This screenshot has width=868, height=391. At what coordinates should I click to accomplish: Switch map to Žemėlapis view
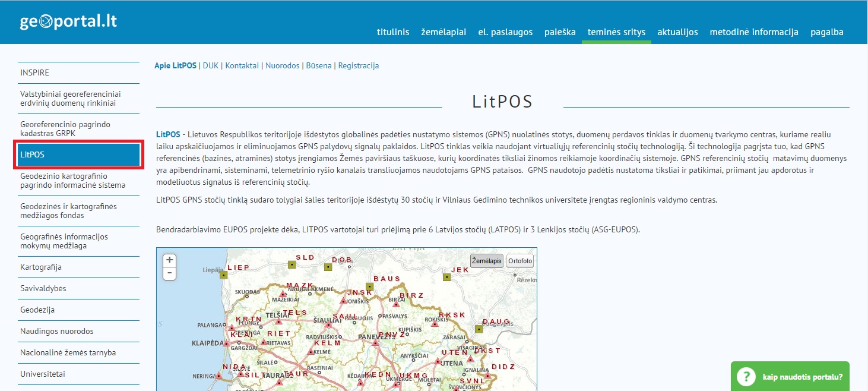point(487,261)
